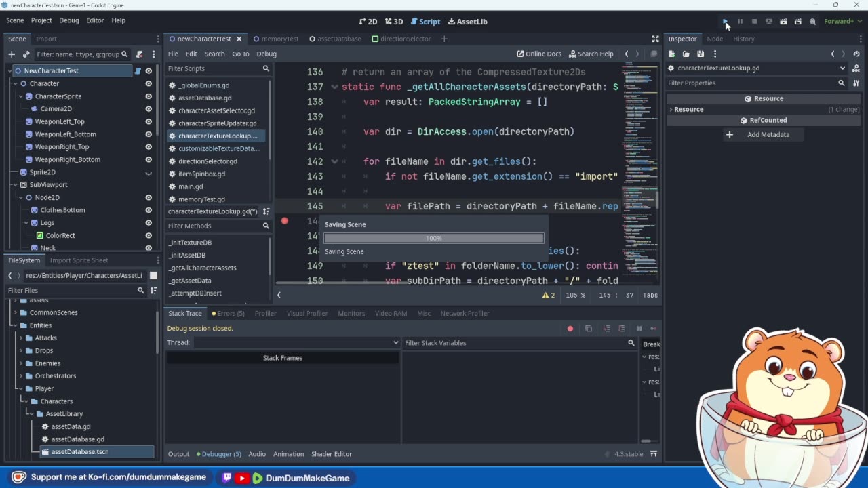Open the Movie Maker mode icon
Screen dimensions: 868x488
click(x=812, y=22)
